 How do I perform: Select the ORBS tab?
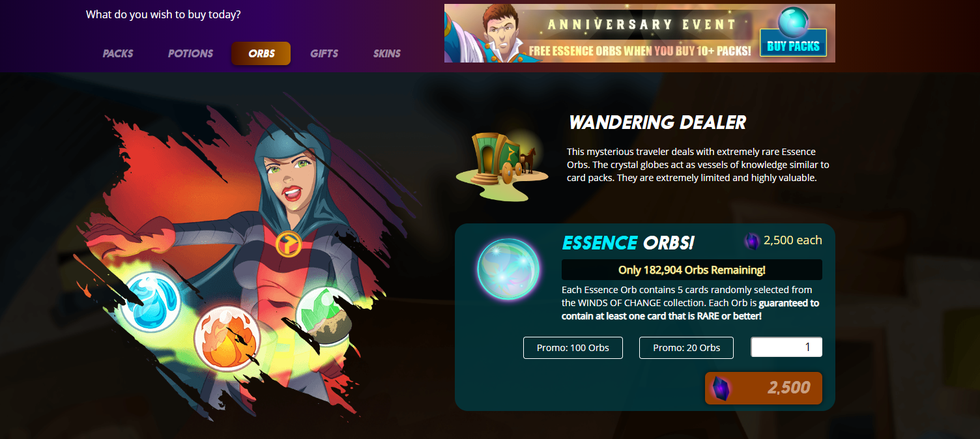[x=261, y=53]
